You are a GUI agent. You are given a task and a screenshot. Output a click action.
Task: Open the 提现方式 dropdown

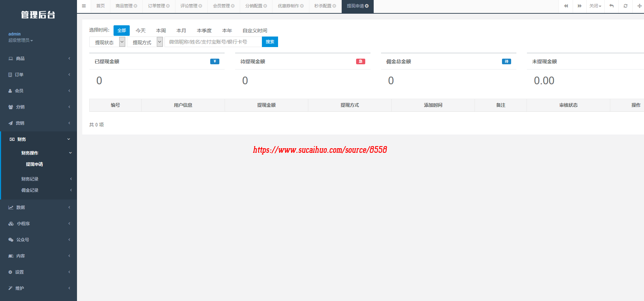(145, 42)
